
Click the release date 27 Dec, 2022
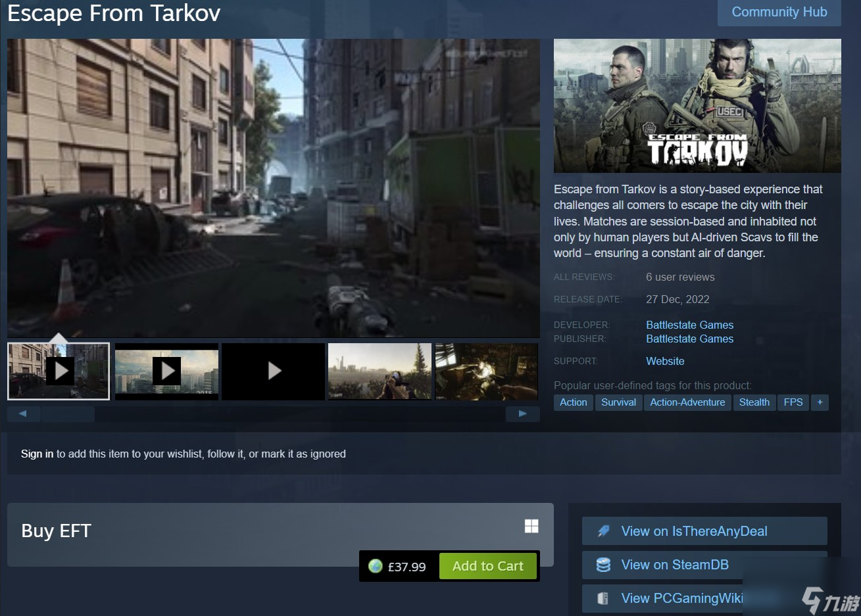pyautogui.click(x=677, y=299)
